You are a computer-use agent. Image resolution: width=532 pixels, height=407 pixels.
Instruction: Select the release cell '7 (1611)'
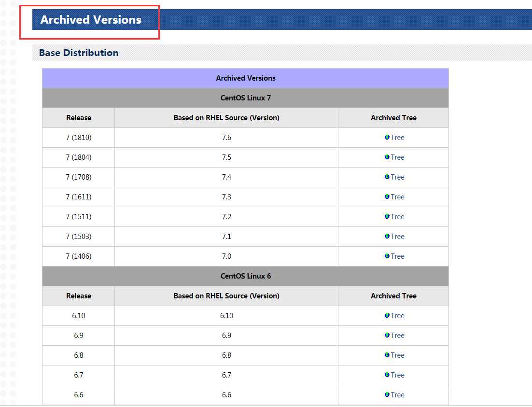(78, 197)
